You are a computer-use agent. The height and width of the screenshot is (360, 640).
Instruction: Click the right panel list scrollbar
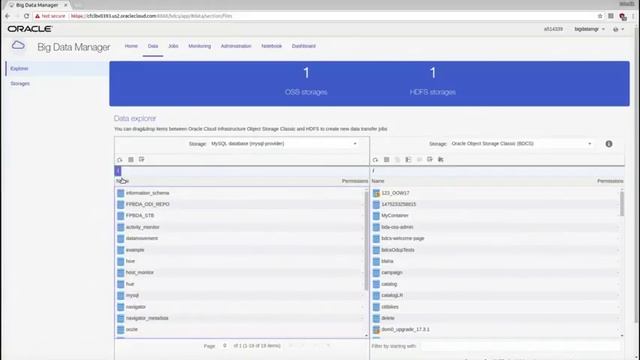tap(622, 203)
